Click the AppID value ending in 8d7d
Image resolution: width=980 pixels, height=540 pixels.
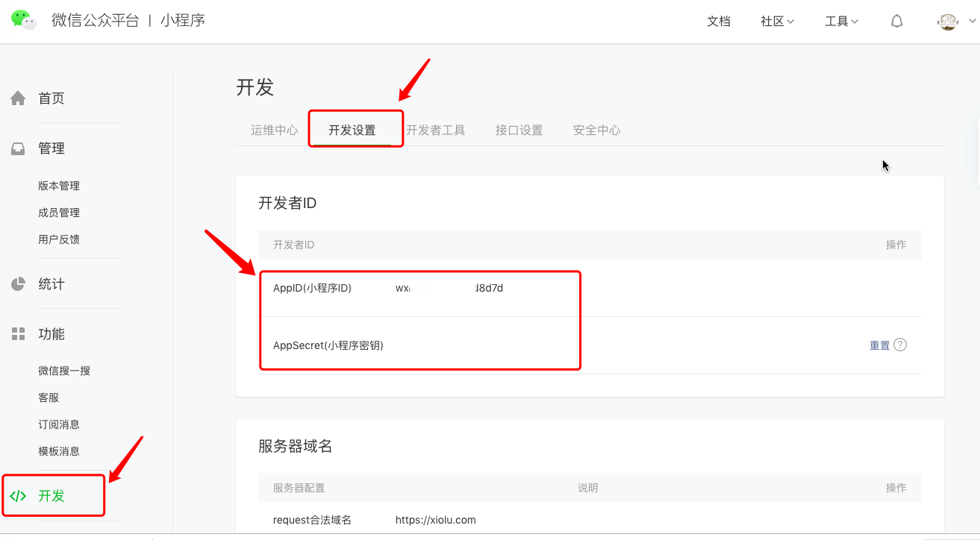pyautogui.click(x=449, y=288)
